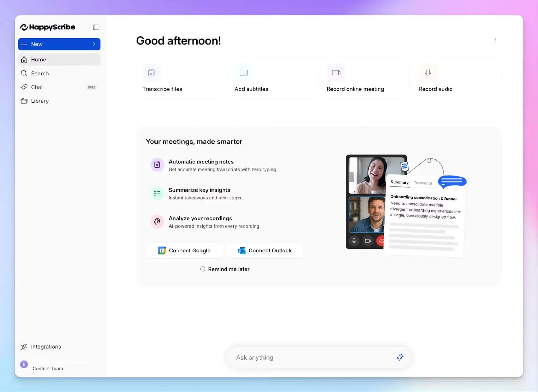This screenshot has width=538, height=392.
Task: Click the Chat sparkle icon in sidebar
Action: click(x=24, y=87)
